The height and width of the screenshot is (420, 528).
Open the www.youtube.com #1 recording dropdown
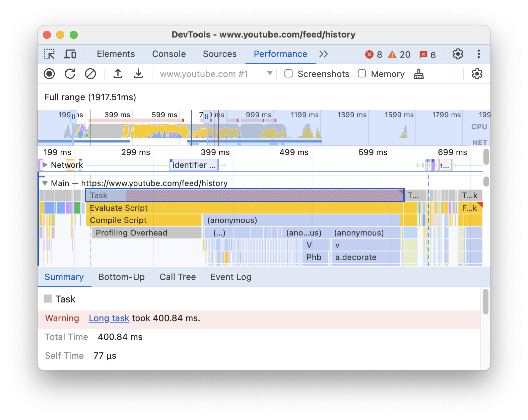click(x=269, y=74)
